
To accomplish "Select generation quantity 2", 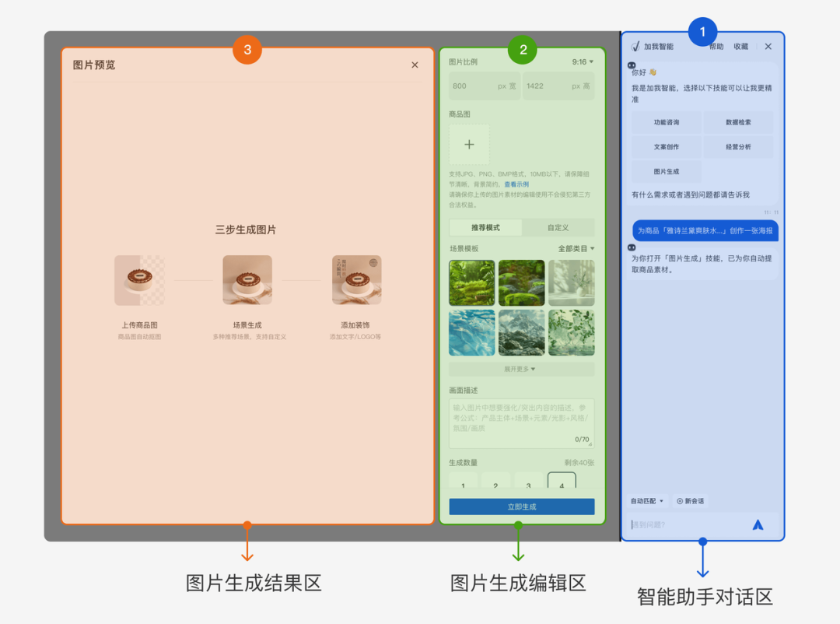I will coord(495,484).
